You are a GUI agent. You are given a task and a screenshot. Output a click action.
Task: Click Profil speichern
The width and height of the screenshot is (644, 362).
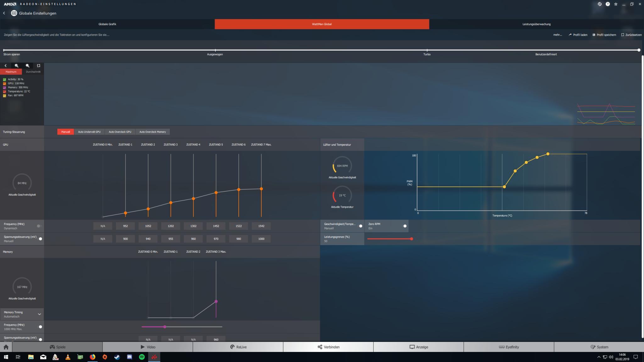pyautogui.click(x=604, y=35)
